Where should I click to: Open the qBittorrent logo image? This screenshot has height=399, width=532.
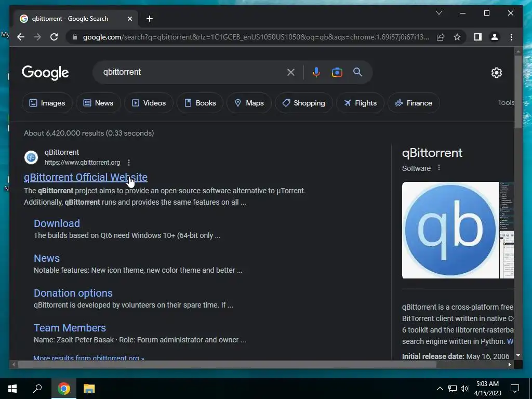[x=450, y=230]
